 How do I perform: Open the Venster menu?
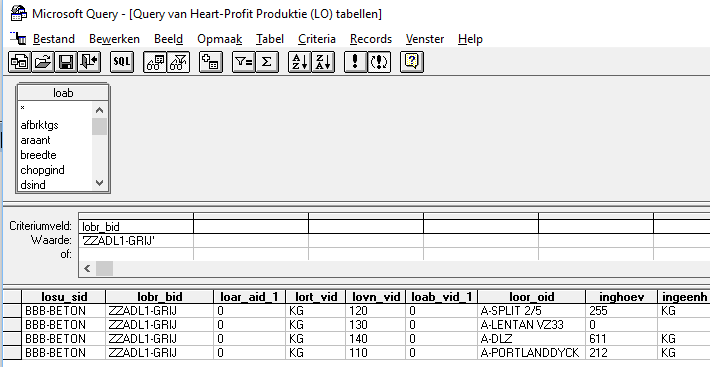pos(425,39)
